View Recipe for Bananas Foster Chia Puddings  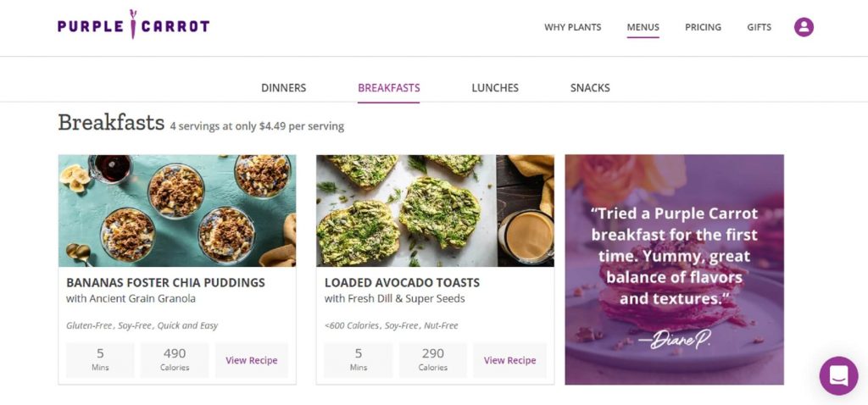coord(251,360)
